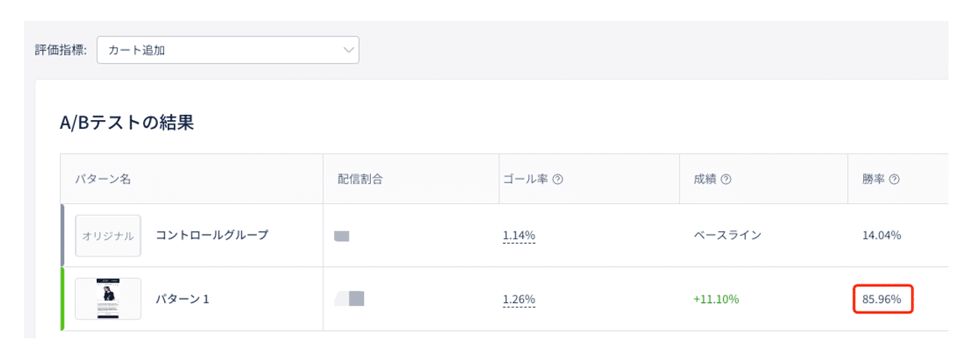Click the 勝率 help question icon
Viewport: 980px width, 348px height.
coord(894,179)
